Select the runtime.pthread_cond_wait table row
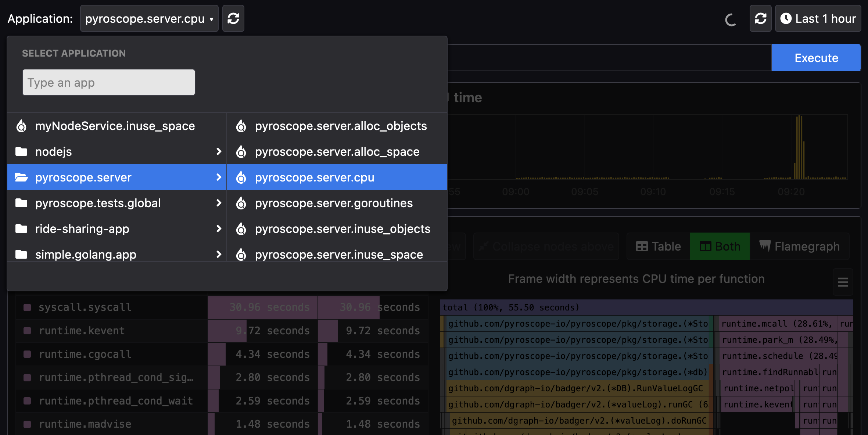This screenshot has height=435, width=868. tap(222, 401)
